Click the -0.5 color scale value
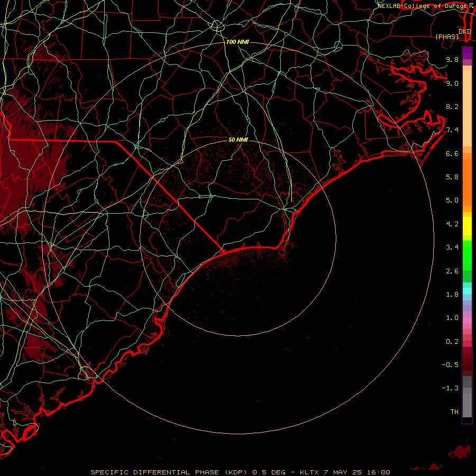 pos(450,365)
